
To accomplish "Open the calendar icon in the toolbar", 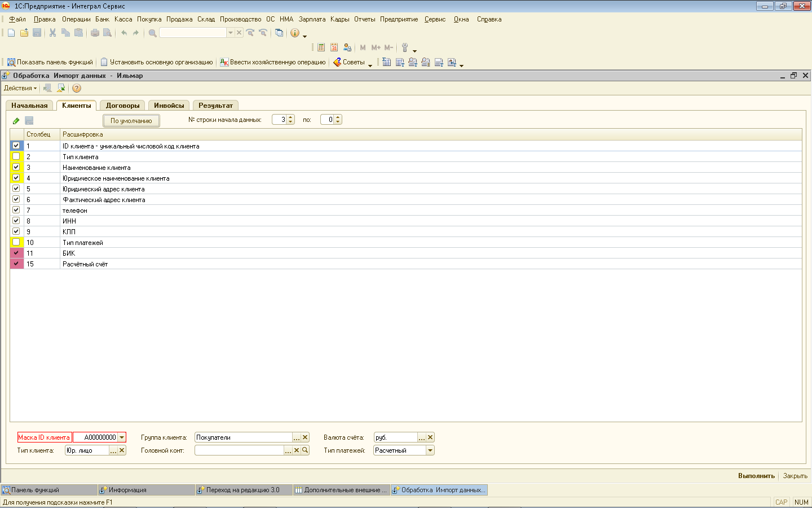I will point(334,47).
